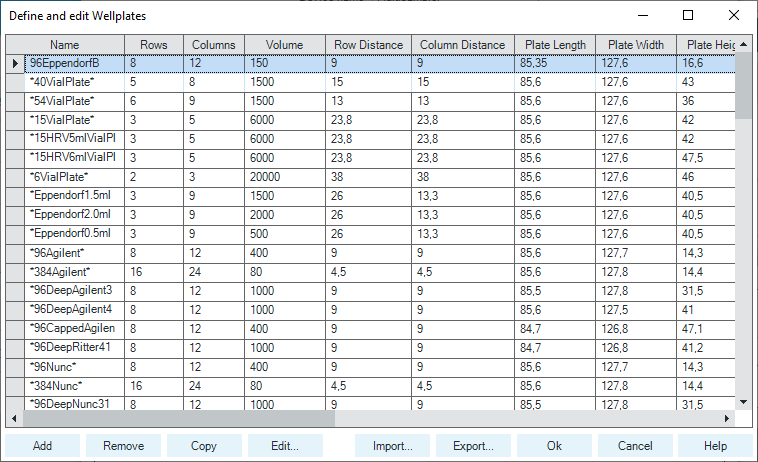This screenshot has height=462, width=758.
Task: Click plate height 43 in *40VialPlate* row
Action: pyautogui.click(x=706, y=82)
